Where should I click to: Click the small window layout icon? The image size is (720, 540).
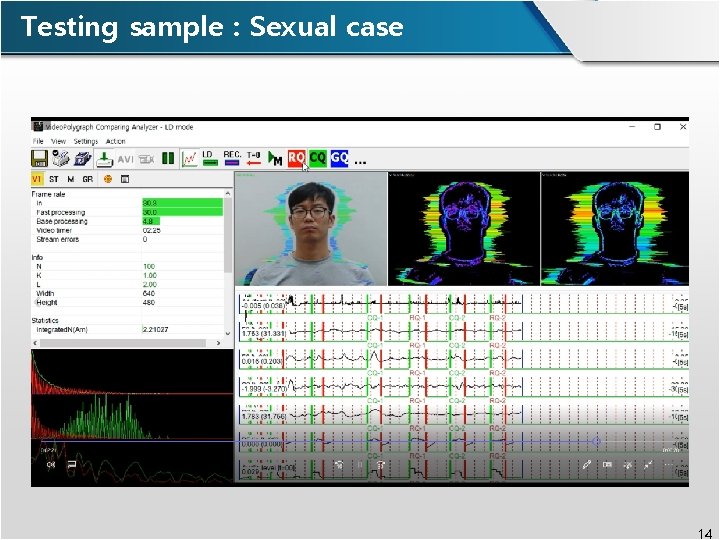click(x=124, y=179)
